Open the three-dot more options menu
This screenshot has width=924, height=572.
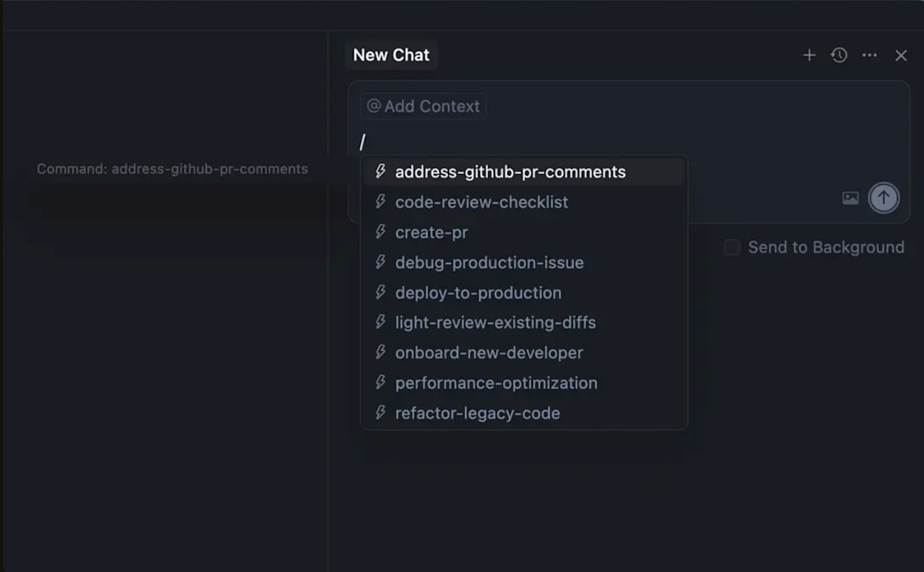pyautogui.click(x=869, y=55)
